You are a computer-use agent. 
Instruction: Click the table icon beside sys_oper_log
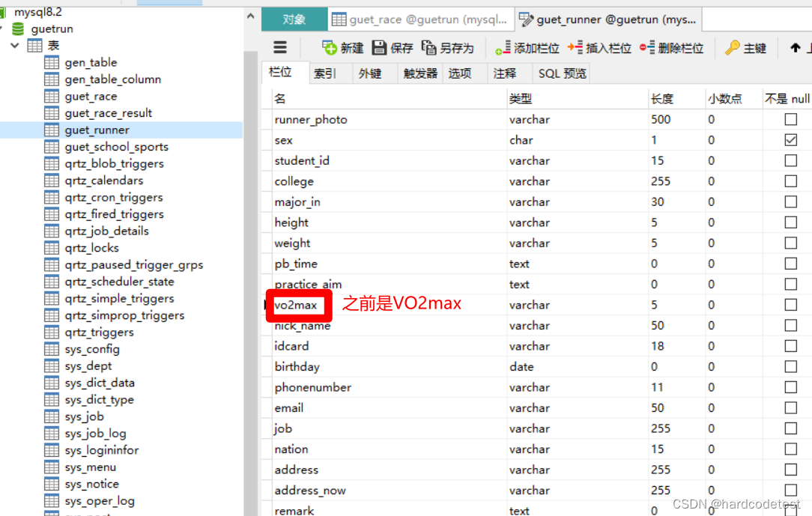[52, 500]
